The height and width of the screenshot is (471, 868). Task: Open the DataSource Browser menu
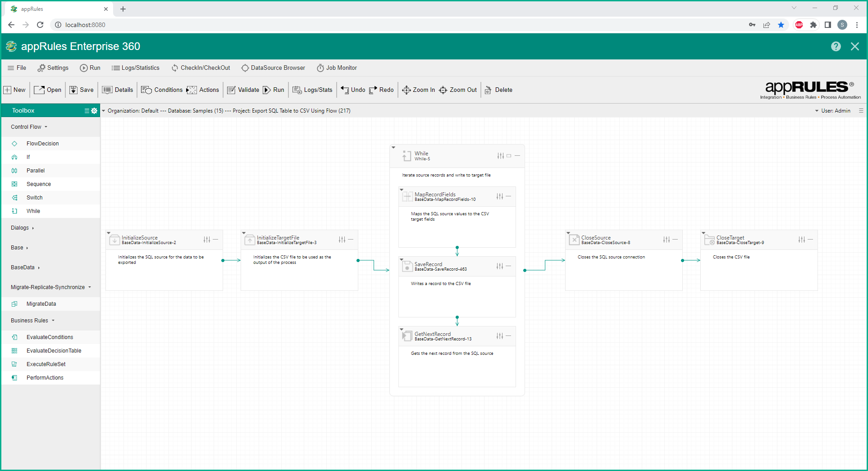(x=273, y=68)
